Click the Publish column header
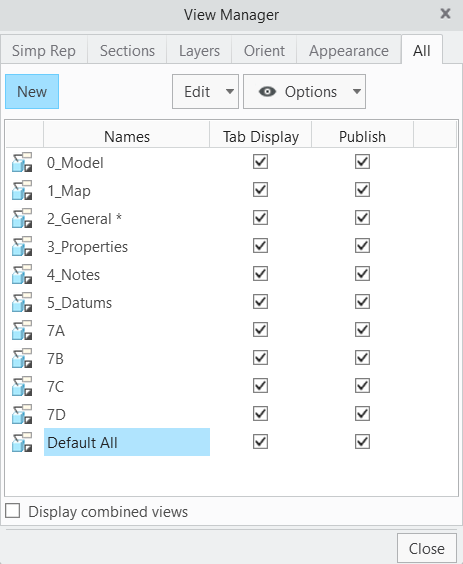Viewport: 463px width, 564px height. coord(362,136)
